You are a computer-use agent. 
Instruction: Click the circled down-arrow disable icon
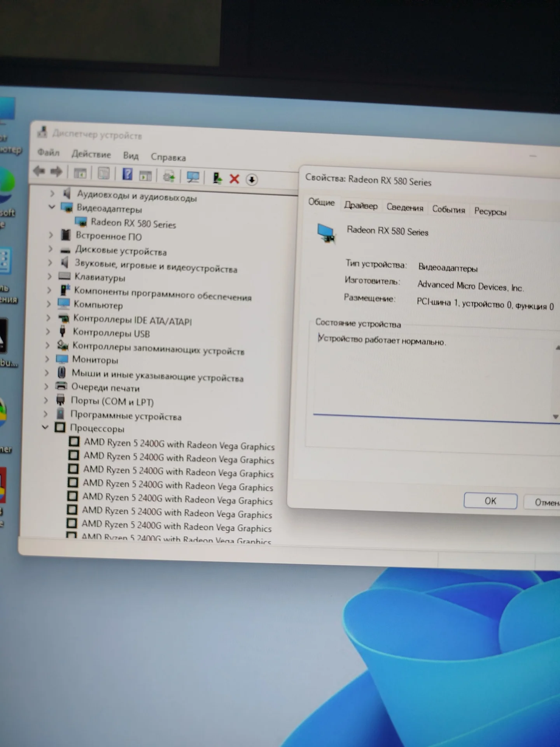(252, 180)
